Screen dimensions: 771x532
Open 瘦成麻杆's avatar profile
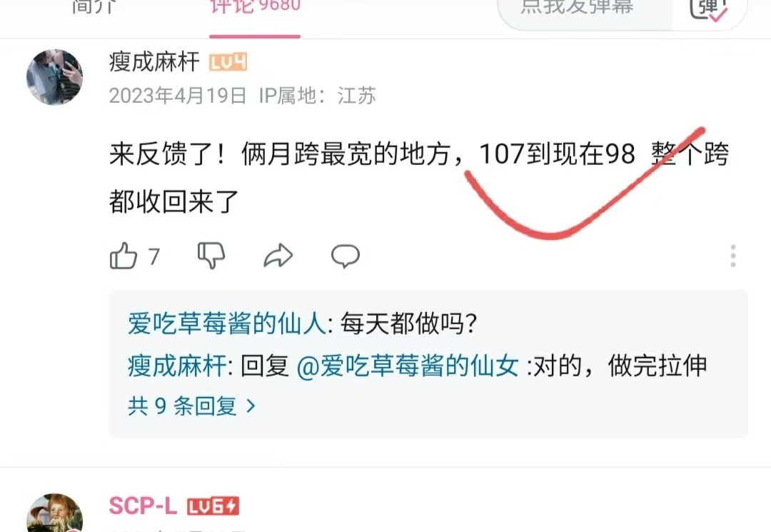(54, 76)
